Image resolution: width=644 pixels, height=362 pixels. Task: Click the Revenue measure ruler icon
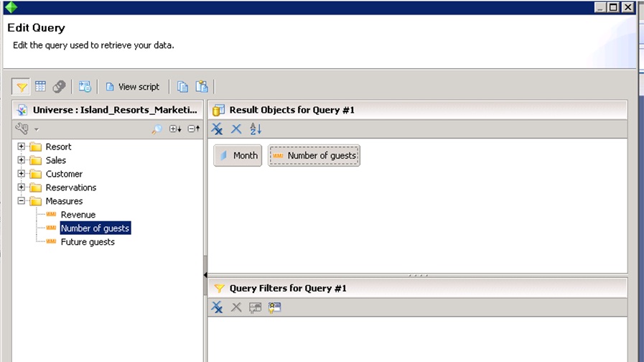[x=51, y=214]
